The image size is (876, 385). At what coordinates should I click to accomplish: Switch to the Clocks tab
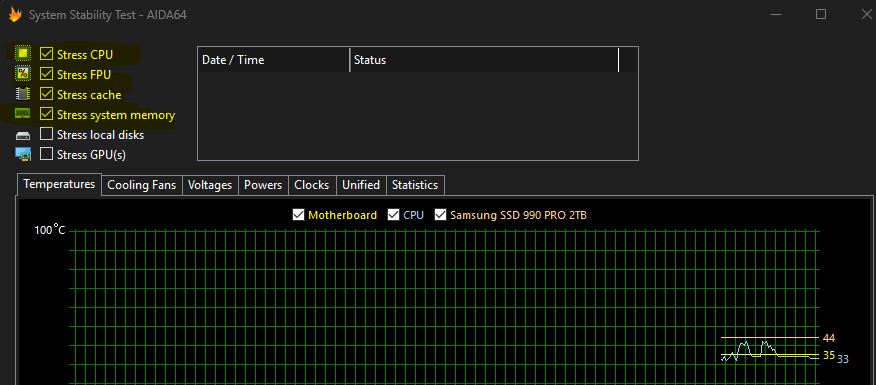[x=312, y=185]
